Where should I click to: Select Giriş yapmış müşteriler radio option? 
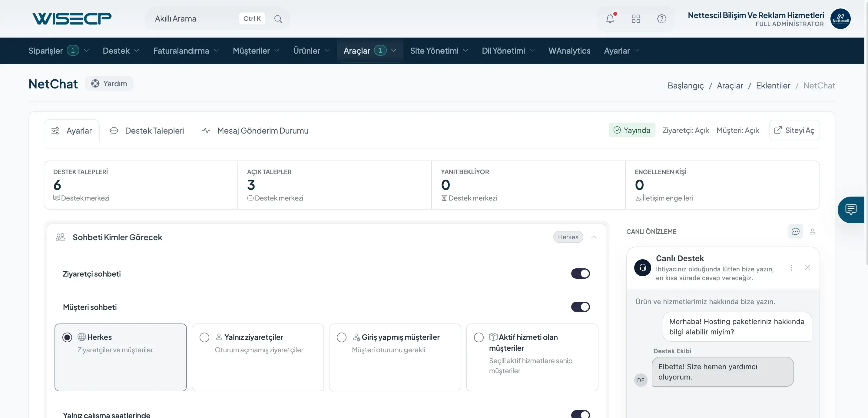point(341,337)
